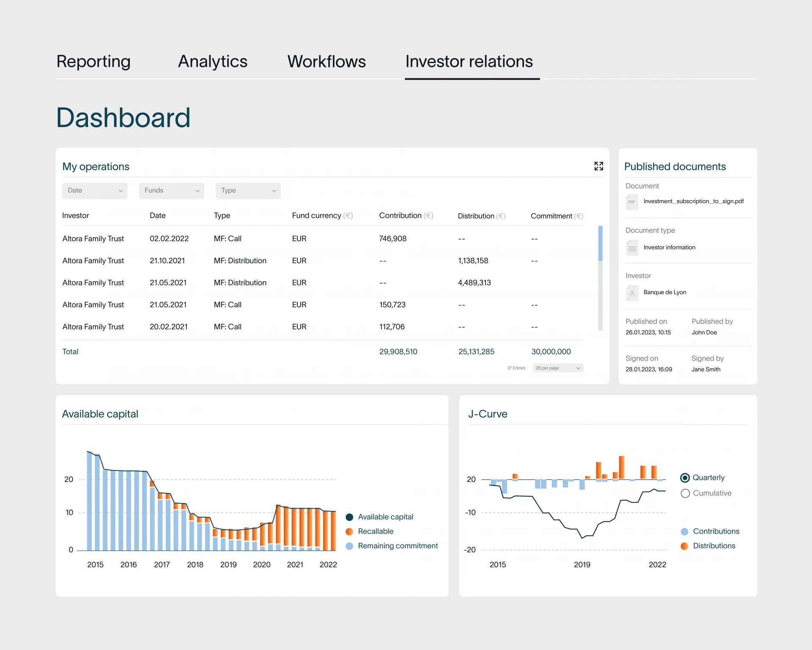The width and height of the screenshot is (812, 650).
Task: Change the 25 per page dropdown
Action: 558,368
